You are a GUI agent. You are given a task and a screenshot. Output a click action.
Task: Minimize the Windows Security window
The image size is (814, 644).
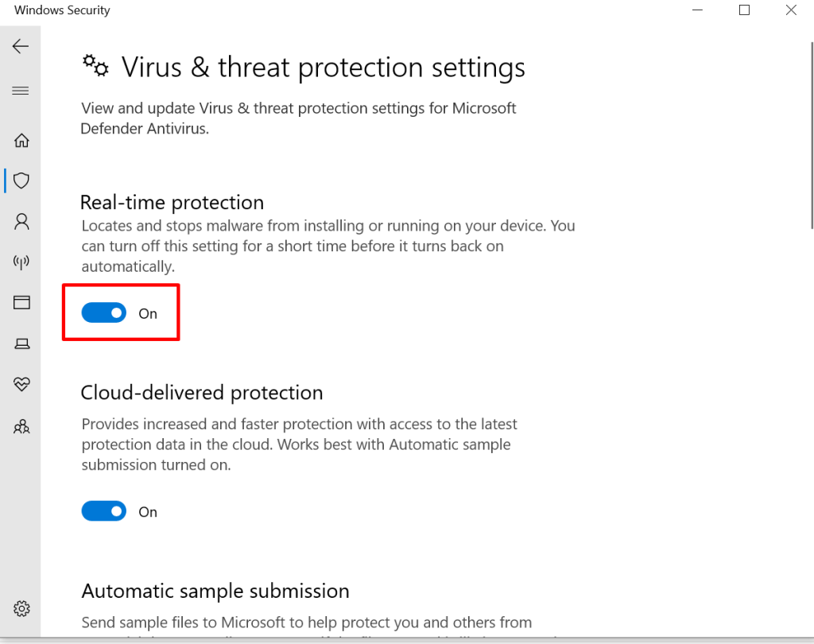(697, 10)
